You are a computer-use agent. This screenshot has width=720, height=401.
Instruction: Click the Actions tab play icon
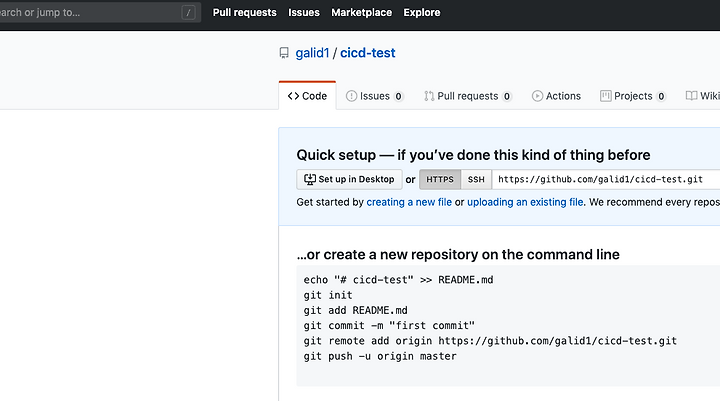coord(537,96)
